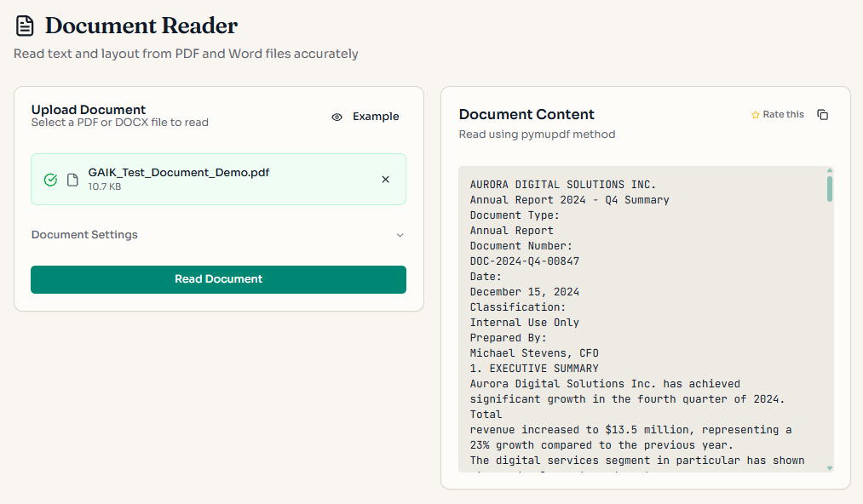
Task: Click the Read Document button
Action: click(x=218, y=279)
